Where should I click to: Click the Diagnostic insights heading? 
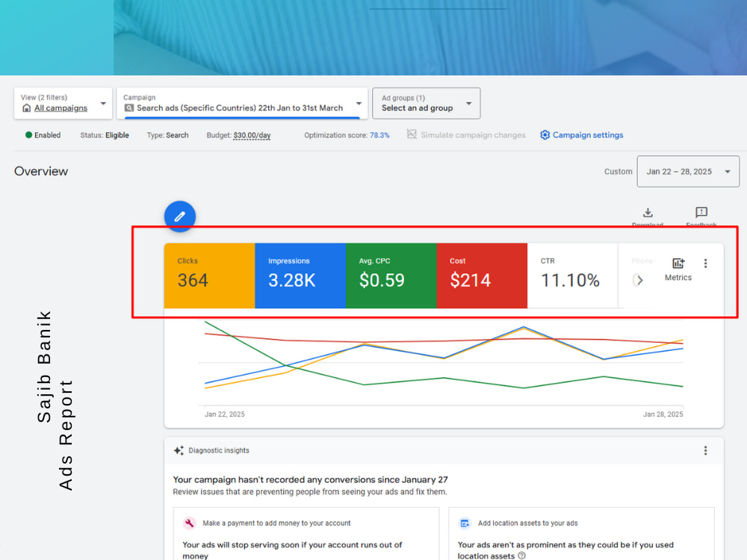tap(219, 450)
